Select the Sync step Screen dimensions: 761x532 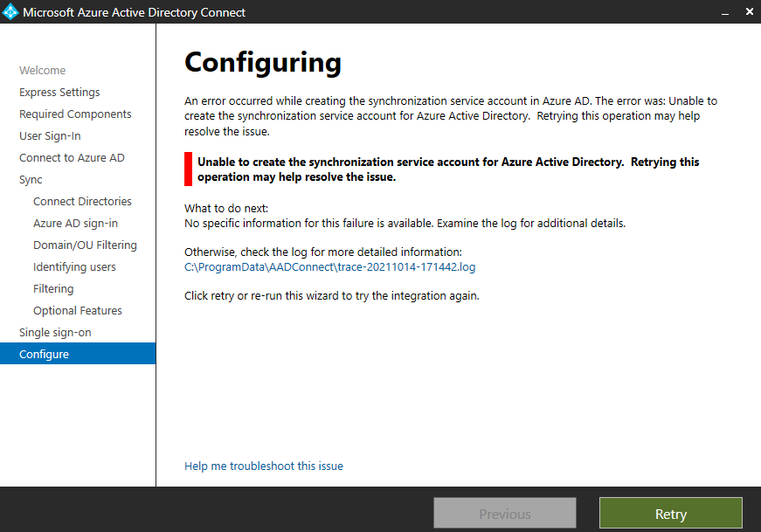31,180
